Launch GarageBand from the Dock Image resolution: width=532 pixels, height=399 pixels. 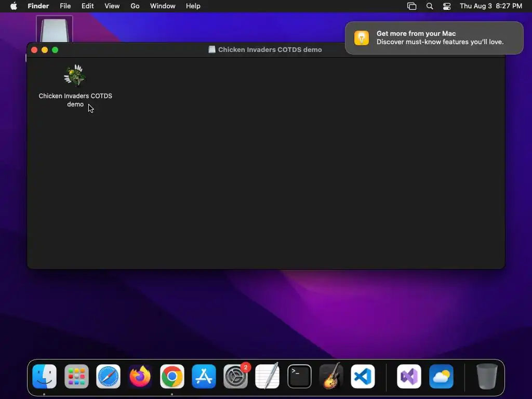point(331,376)
